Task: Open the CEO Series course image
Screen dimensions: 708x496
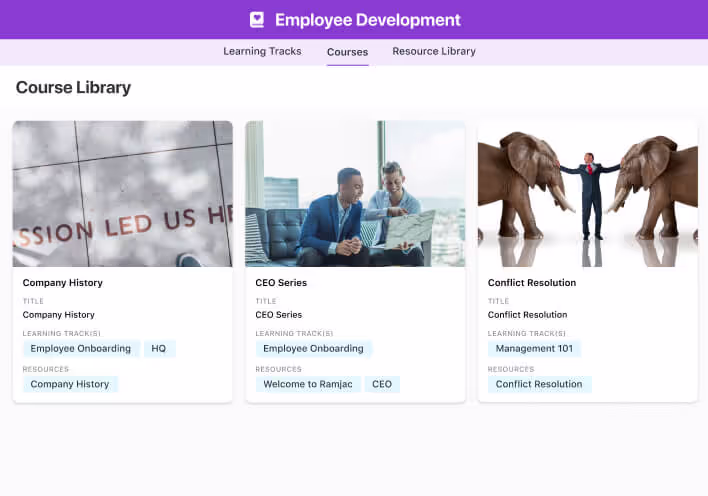Action: (x=355, y=194)
